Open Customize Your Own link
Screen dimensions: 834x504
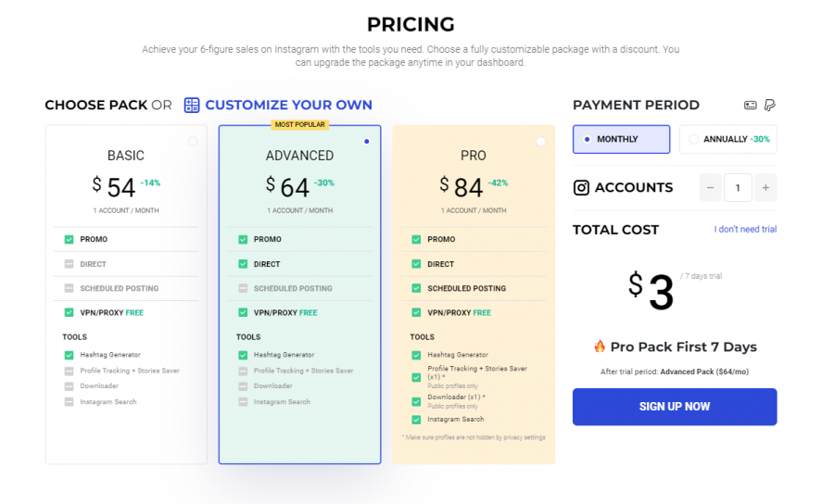coord(288,105)
